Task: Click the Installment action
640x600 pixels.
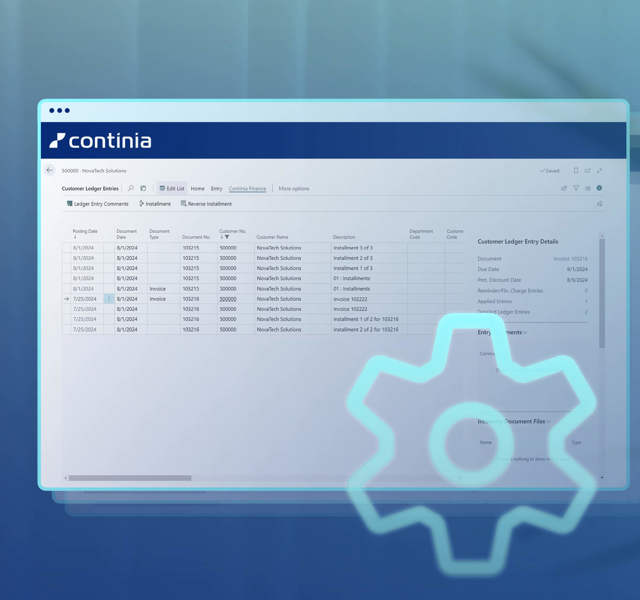Action: click(x=155, y=204)
